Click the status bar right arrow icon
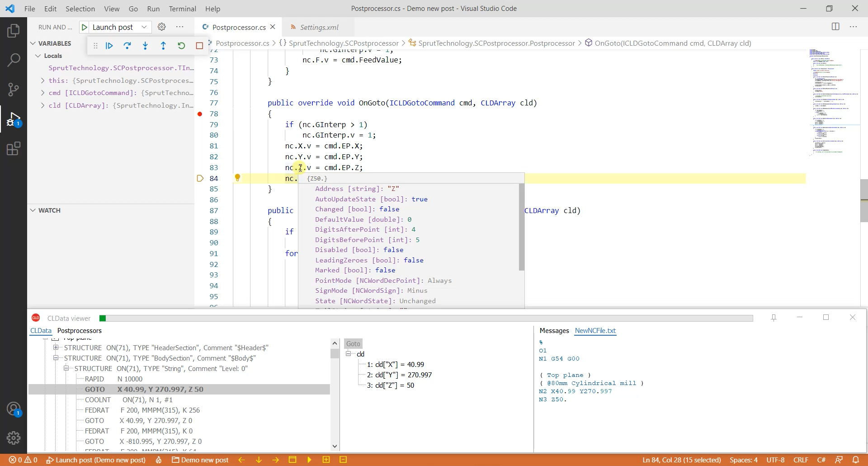This screenshot has width=868, height=466. point(276,460)
